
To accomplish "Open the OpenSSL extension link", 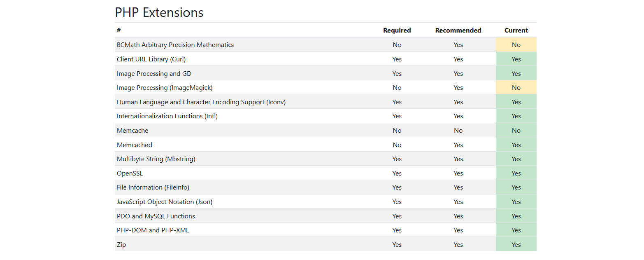I will (x=130, y=173).
